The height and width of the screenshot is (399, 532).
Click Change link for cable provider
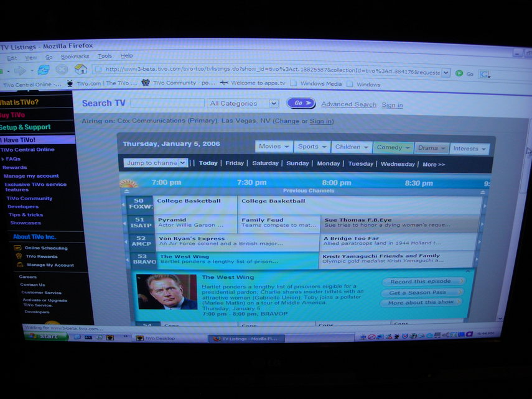tap(287, 121)
